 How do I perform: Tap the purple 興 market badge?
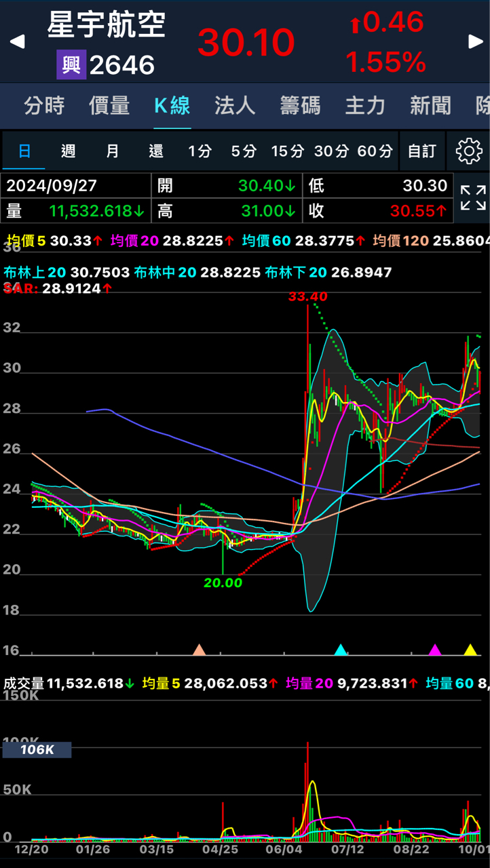click(71, 65)
